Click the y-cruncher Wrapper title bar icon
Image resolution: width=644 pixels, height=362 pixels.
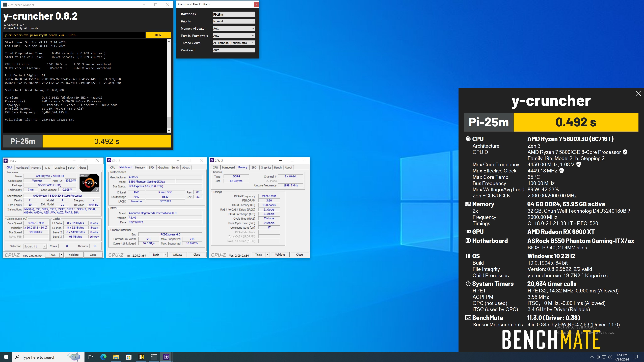(5, 5)
